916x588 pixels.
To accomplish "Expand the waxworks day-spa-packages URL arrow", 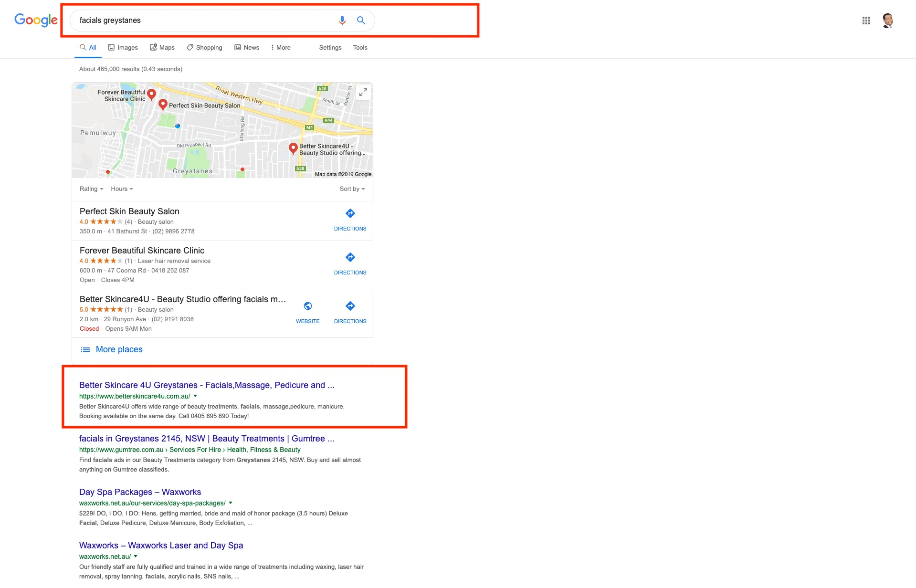I will pos(231,503).
